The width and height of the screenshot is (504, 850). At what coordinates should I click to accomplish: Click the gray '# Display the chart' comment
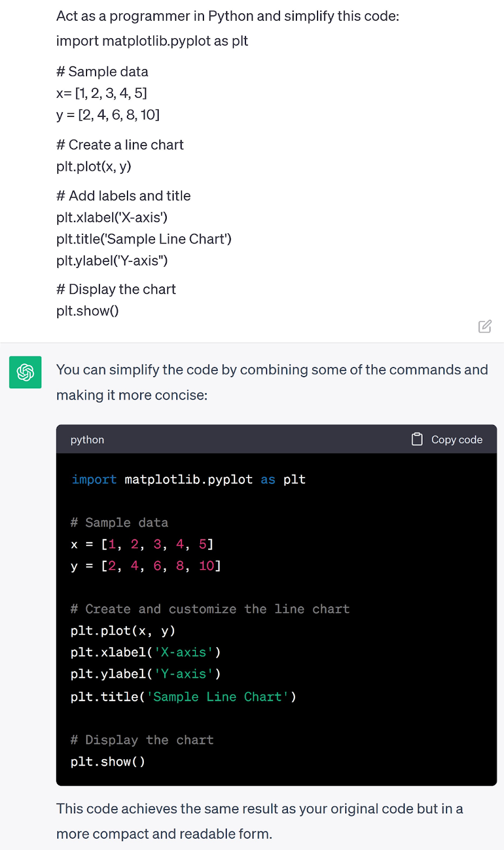point(142,740)
